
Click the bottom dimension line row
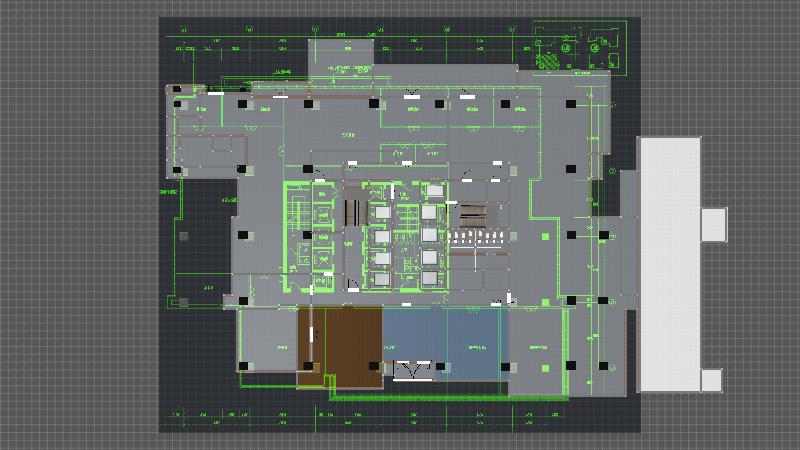[x=400, y=413]
